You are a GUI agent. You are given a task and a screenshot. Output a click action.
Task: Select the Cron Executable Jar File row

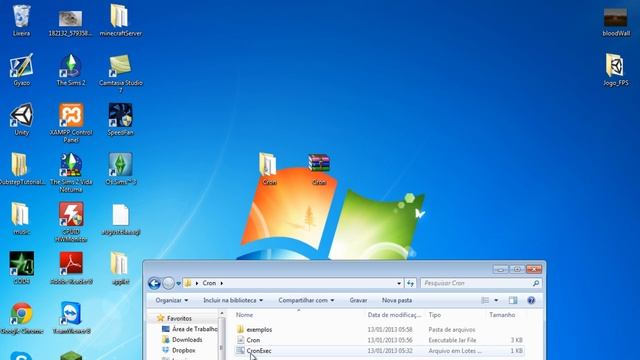pos(380,340)
